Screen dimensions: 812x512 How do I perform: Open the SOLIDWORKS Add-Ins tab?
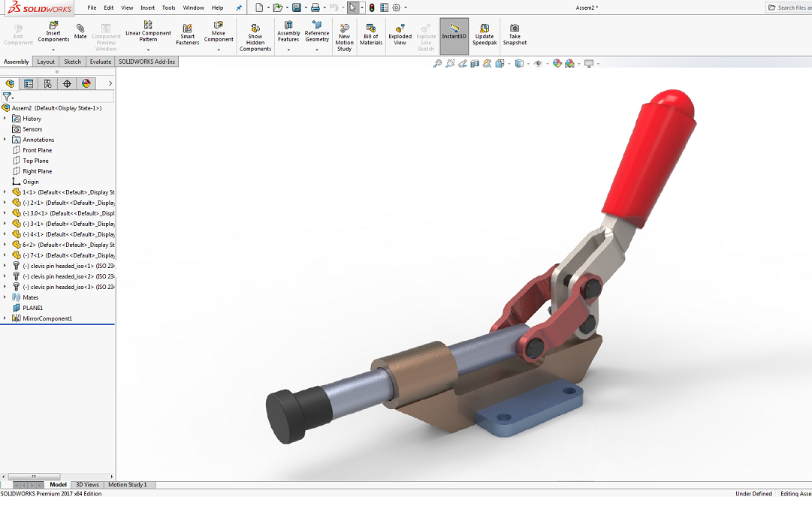pyautogui.click(x=147, y=62)
